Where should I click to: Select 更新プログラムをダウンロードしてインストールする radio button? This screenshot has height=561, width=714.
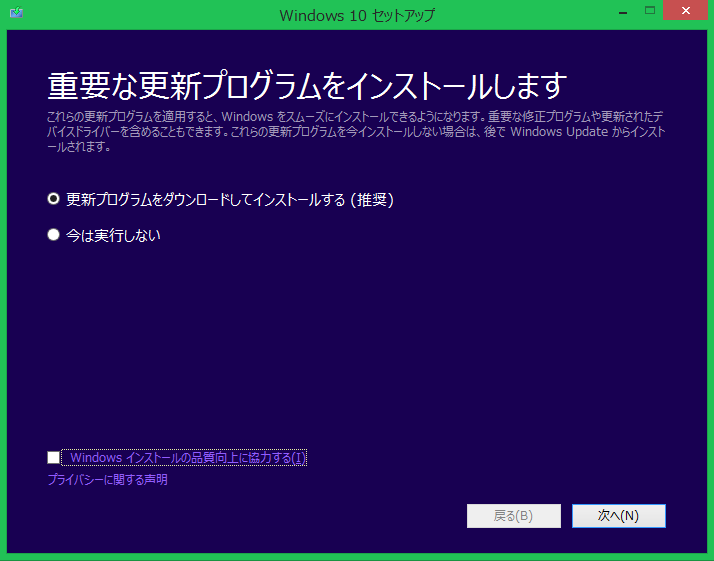(53, 199)
